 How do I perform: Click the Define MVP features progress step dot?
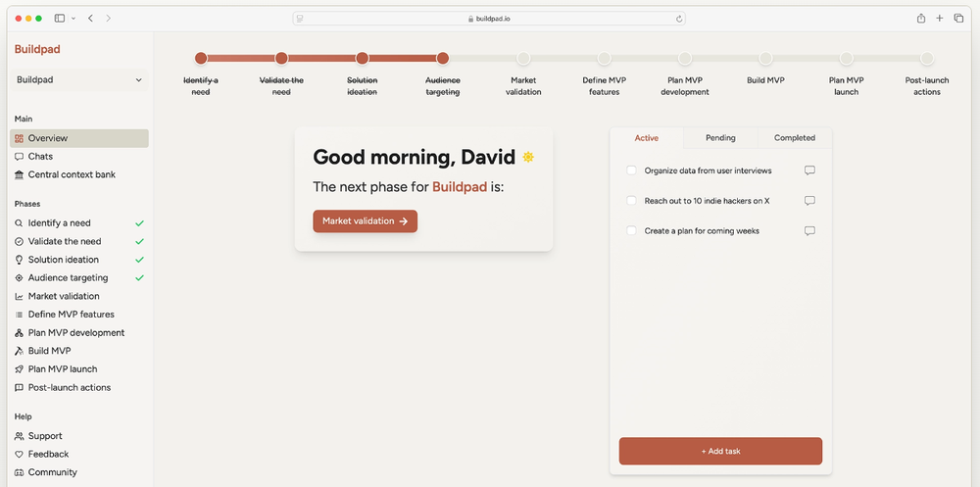pyautogui.click(x=604, y=58)
